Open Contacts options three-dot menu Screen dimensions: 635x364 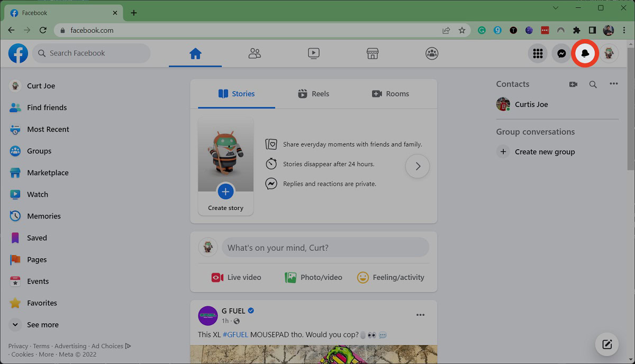pos(613,84)
